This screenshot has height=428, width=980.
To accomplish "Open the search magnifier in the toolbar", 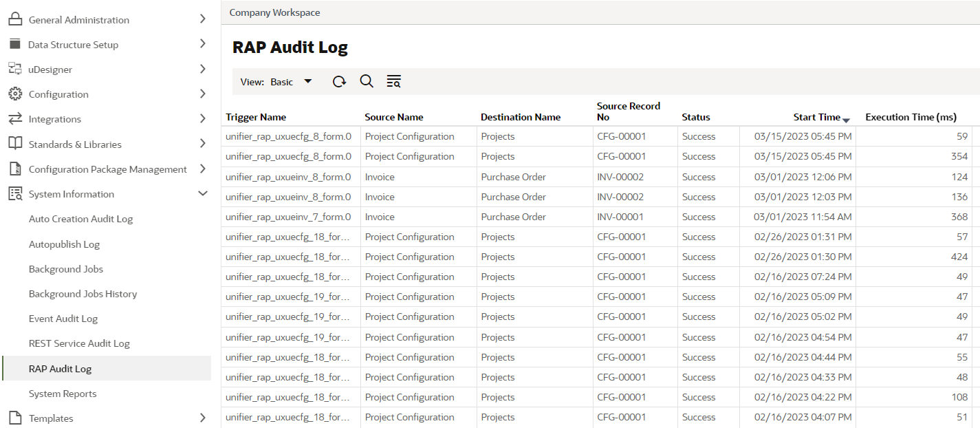I will pyautogui.click(x=366, y=81).
